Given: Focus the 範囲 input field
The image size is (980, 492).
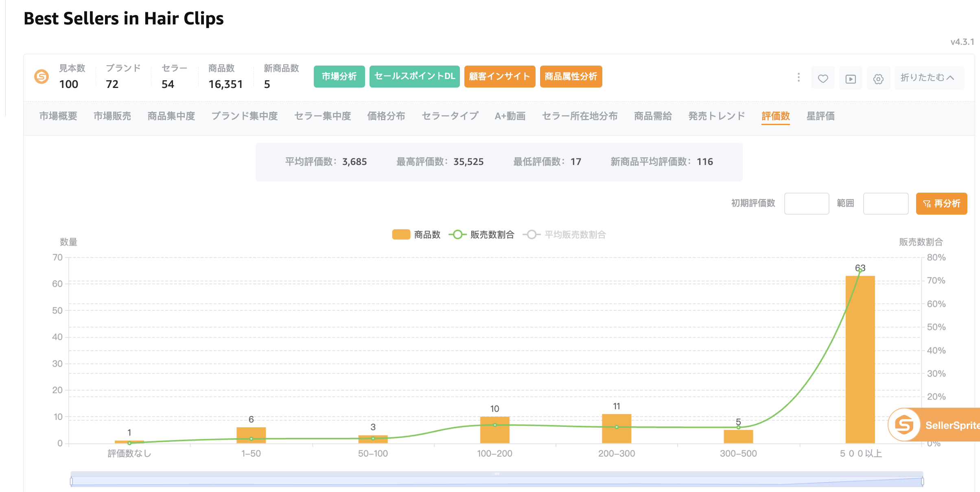Looking at the screenshot, I should point(886,203).
